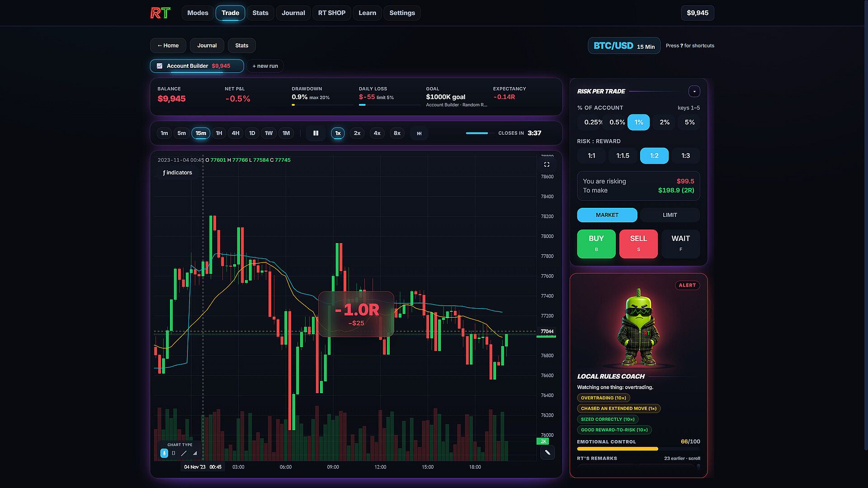868x488 pixels.
Task: Open the BTC/USD symbol selector
Action: click(x=624, y=46)
